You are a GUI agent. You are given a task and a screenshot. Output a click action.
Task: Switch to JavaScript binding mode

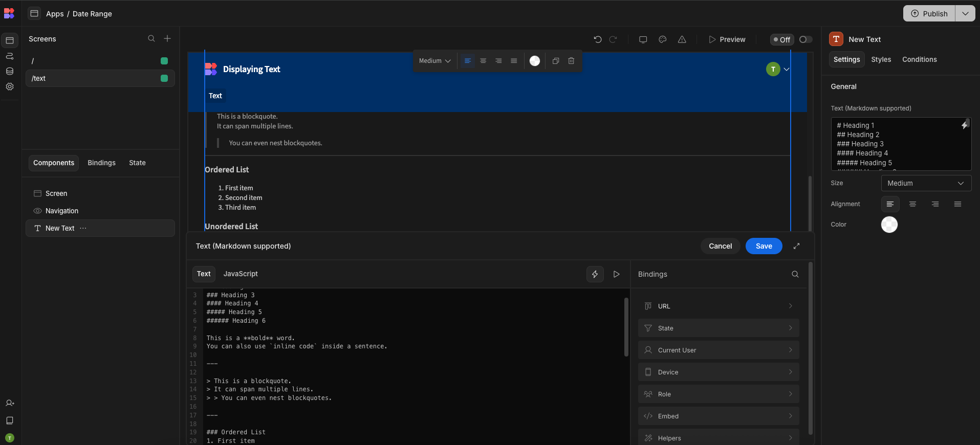pyautogui.click(x=241, y=274)
